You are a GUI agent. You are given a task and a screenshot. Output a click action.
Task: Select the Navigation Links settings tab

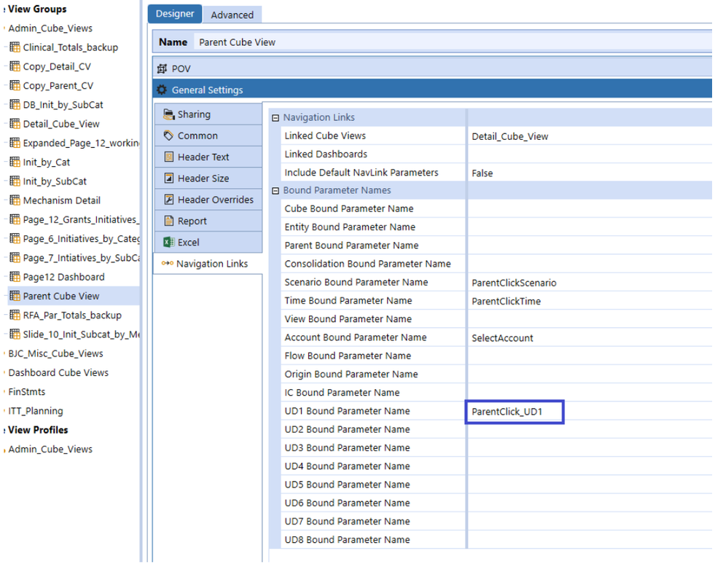point(208,264)
